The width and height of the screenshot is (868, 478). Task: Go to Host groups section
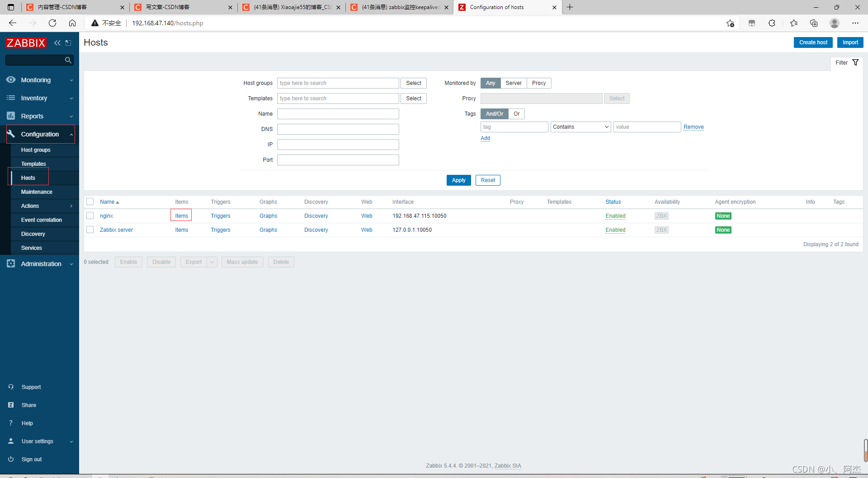(x=36, y=150)
